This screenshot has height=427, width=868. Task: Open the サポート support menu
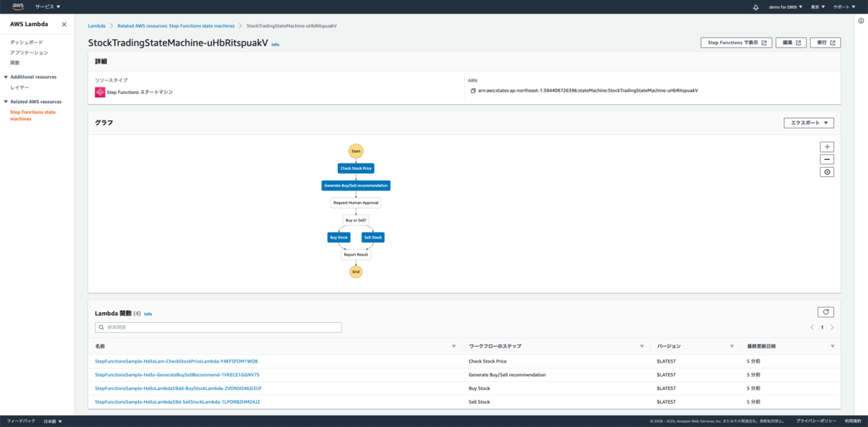tap(844, 7)
